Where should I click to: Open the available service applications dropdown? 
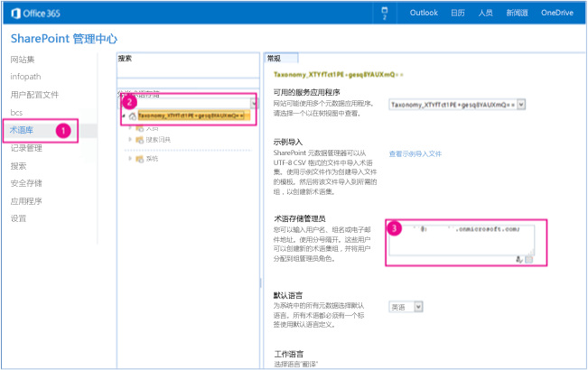pos(521,105)
